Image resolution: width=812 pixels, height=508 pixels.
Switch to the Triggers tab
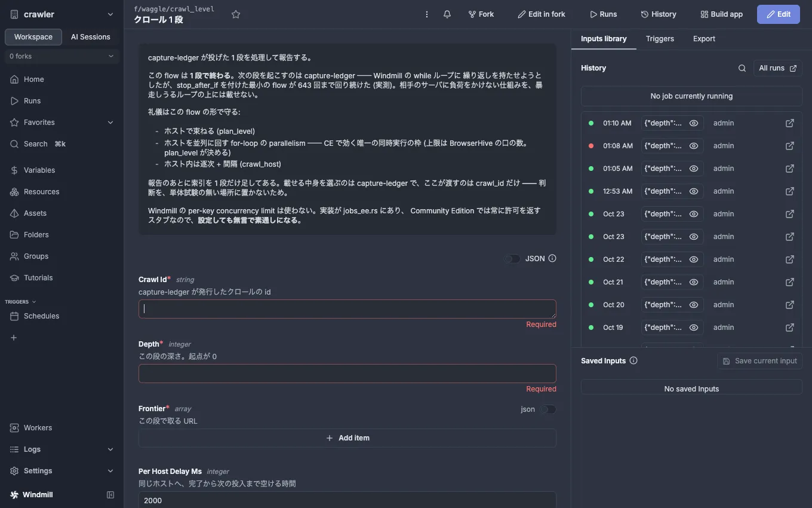tap(660, 39)
